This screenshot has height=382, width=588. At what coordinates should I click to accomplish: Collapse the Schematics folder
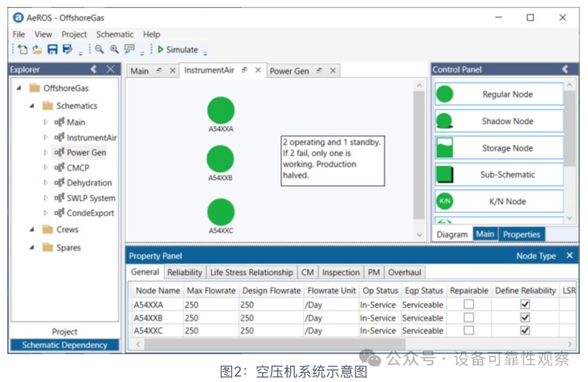pos(32,106)
